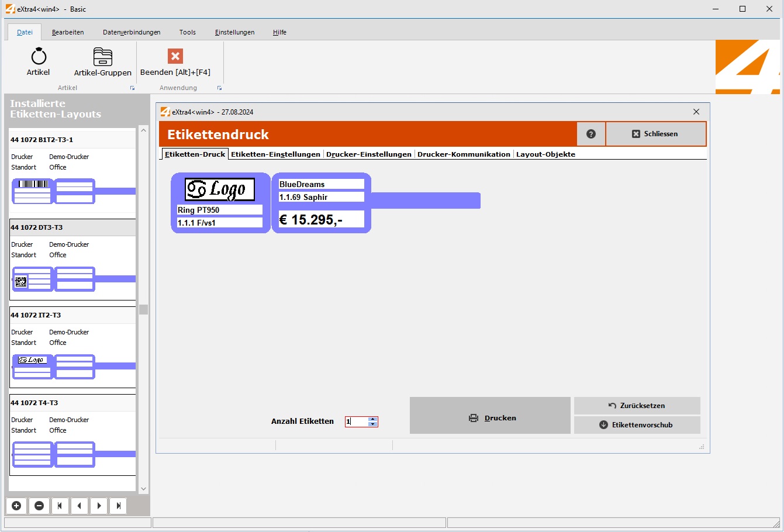Click the Anzahl Etiketten input field
The height and width of the screenshot is (532, 784).
356,422
